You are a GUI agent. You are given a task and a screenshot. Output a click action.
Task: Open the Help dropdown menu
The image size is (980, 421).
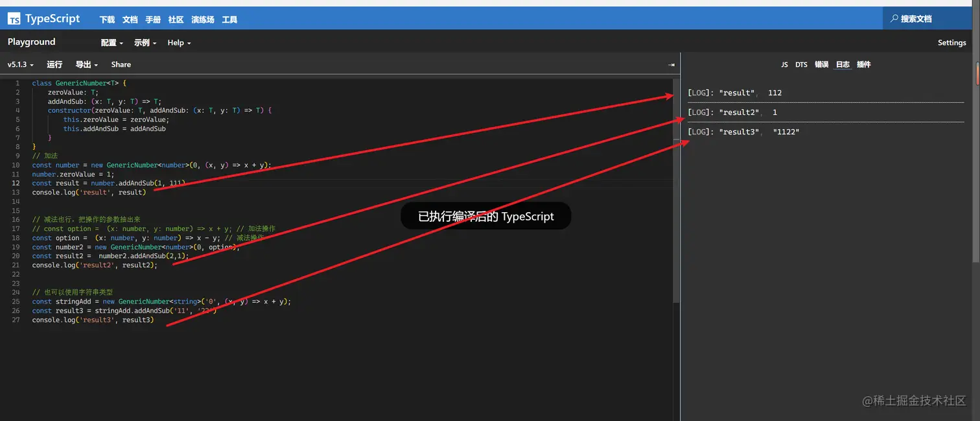(179, 43)
